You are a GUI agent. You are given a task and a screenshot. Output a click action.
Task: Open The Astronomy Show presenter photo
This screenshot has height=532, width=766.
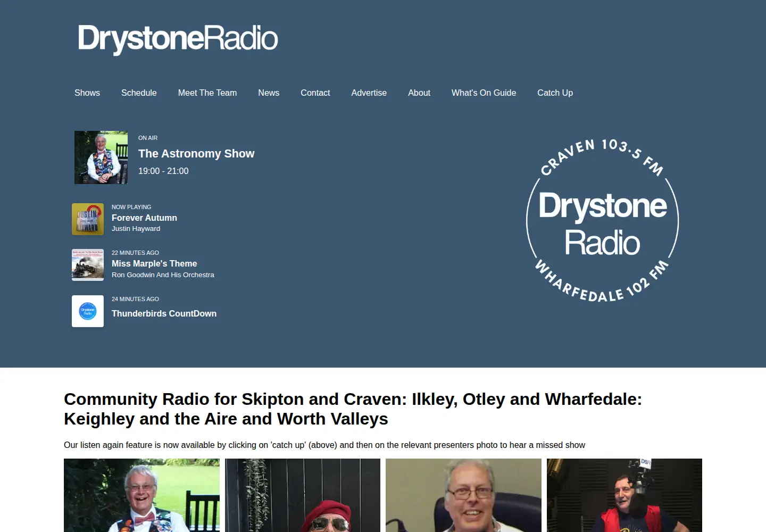pyautogui.click(x=101, y=157)
